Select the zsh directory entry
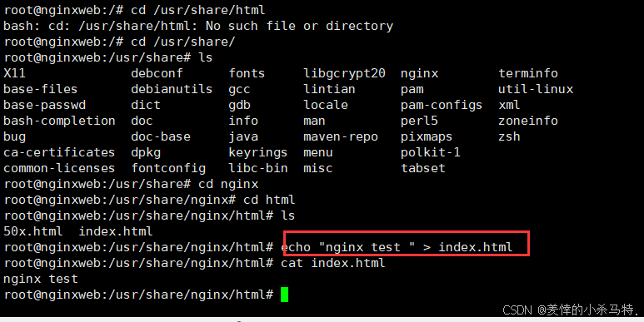The width and height of the screenshot is (644, 322). click(x=509, y=136)
